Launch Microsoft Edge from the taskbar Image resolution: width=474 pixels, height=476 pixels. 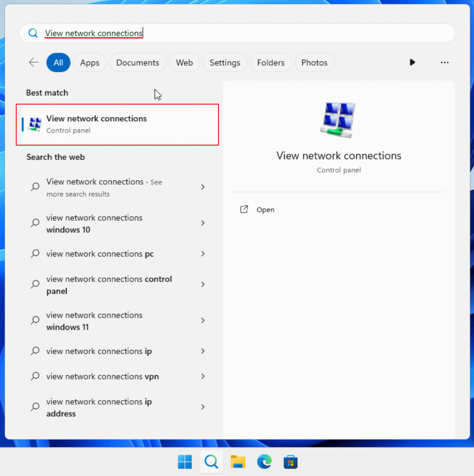264,462
